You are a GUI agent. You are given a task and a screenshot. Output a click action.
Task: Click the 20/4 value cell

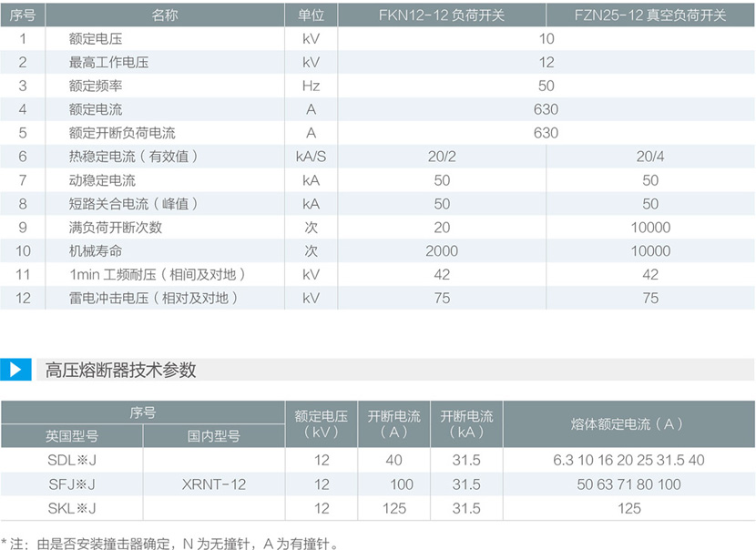coord(649,157)
